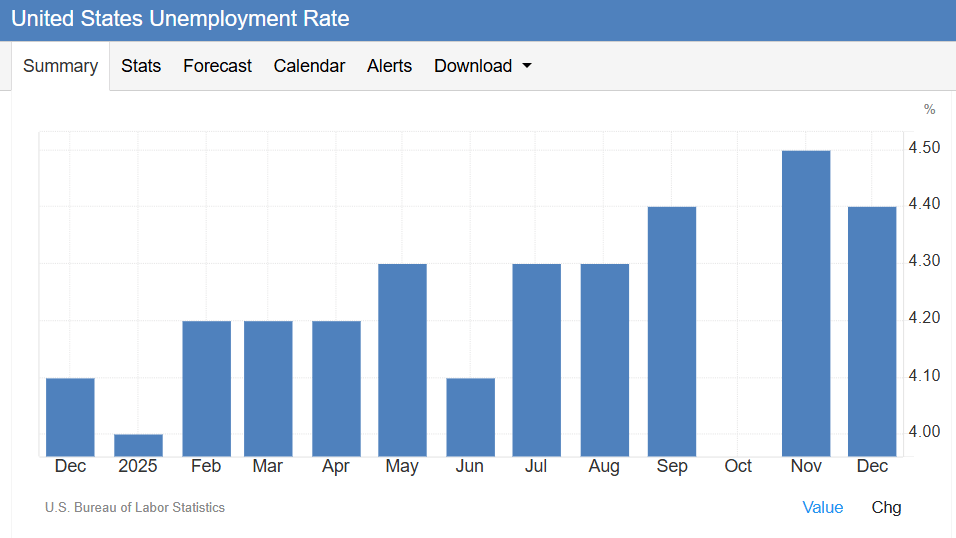Screen dimensions: 956x538
Task: Click the last Dec bar at 4.40
Action: pos(872,331)
